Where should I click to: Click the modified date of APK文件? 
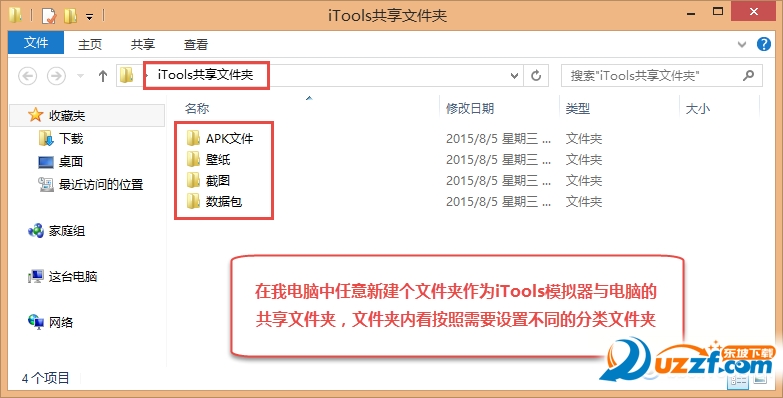coord(498,138)
